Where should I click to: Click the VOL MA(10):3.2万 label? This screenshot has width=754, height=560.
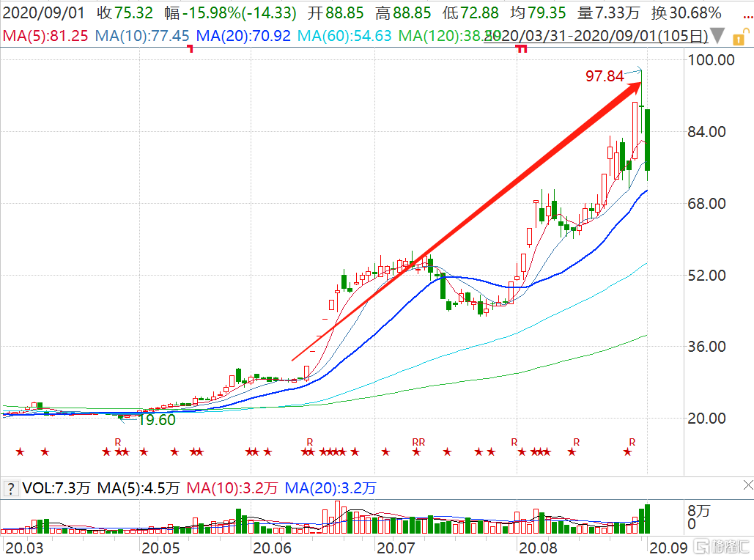click(x=233, y=487)
